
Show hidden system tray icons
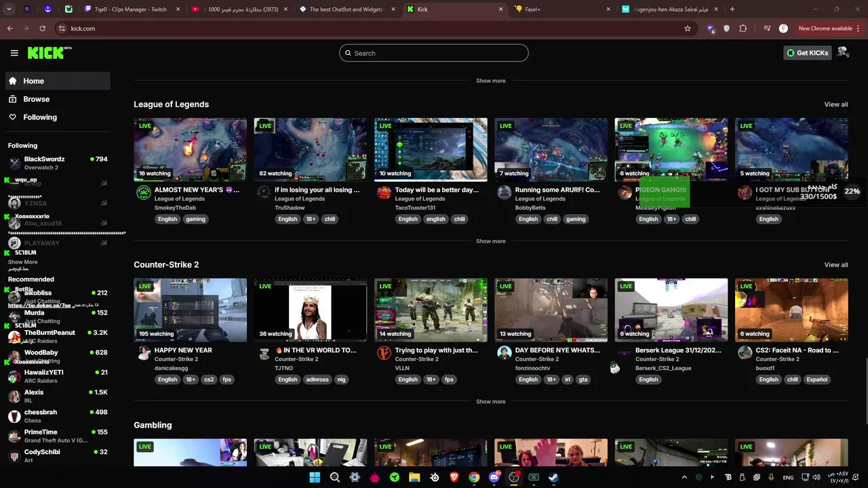(x=684, y=477)
